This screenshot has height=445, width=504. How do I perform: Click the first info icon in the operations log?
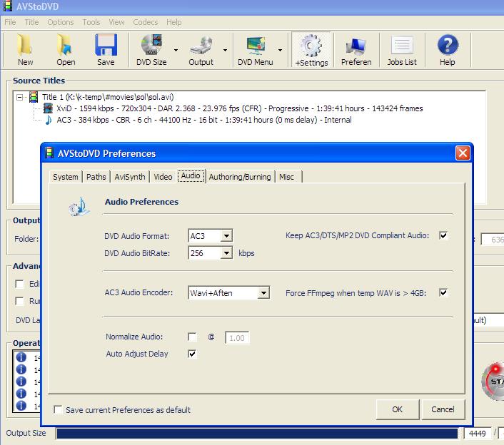pyautogui.click(x=21, y=357)
